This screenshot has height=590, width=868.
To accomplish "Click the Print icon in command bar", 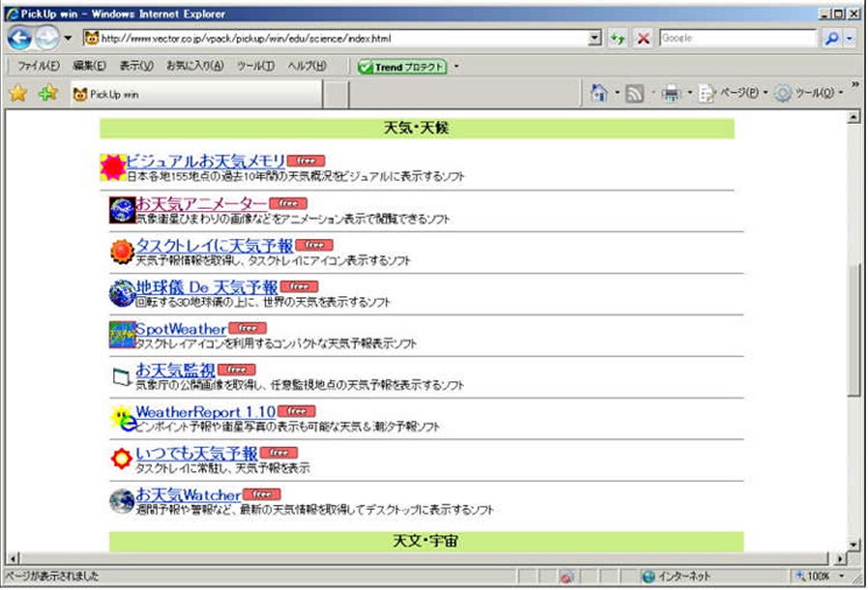I will pos(671,93).
